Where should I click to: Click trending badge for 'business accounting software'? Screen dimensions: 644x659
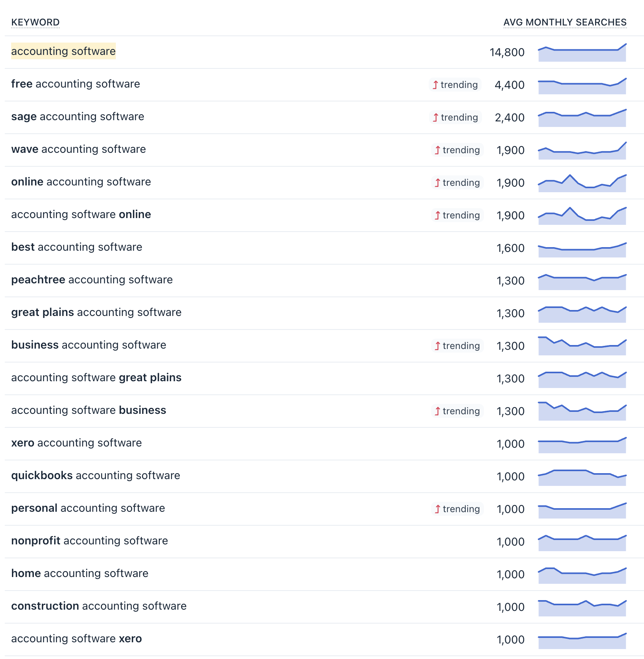click(x=457, y=346)
